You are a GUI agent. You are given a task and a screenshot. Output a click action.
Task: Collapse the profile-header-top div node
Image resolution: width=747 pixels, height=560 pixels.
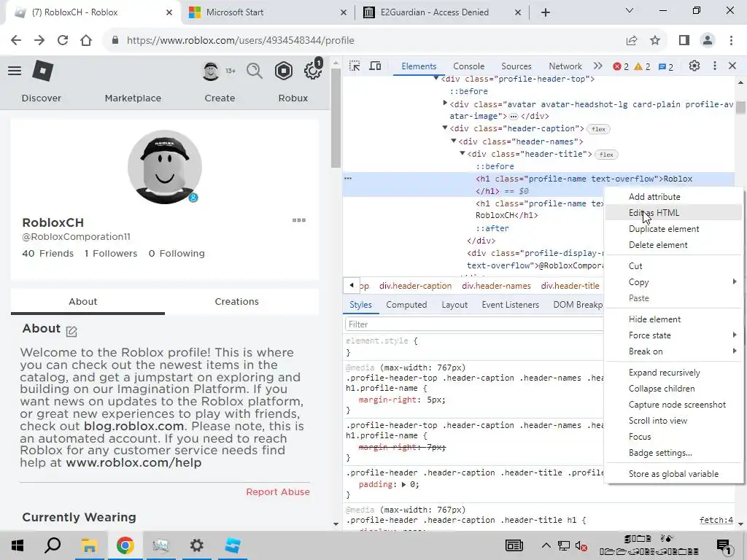pyautogui.click(x=436, y=78)
